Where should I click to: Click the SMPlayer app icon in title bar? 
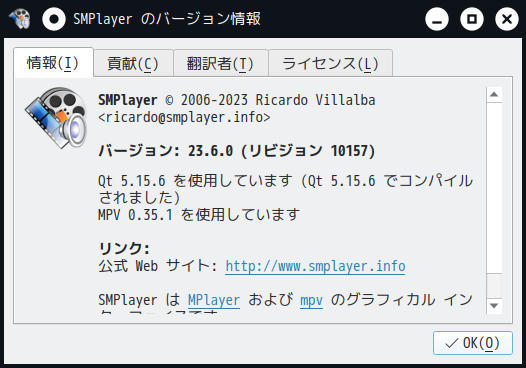(x=19, y=19)
